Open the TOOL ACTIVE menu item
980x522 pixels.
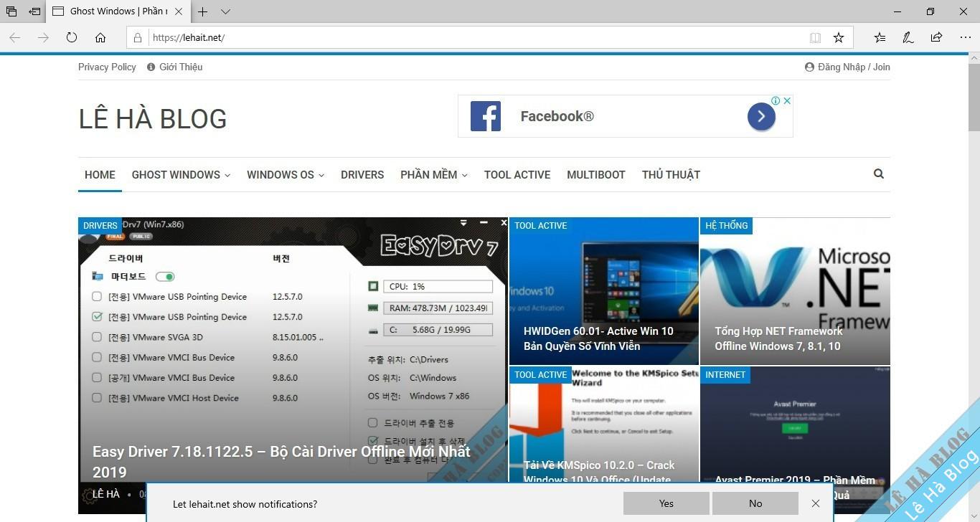pyautogui.click(x=517, y=174)
